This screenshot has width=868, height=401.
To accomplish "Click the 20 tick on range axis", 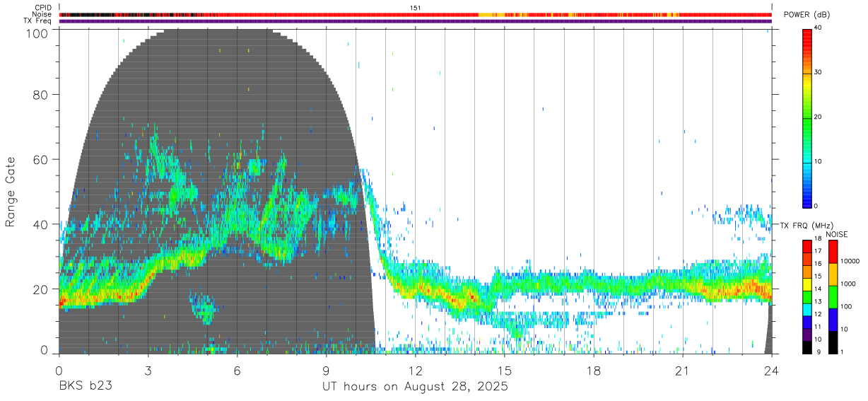I will point(40,289).
